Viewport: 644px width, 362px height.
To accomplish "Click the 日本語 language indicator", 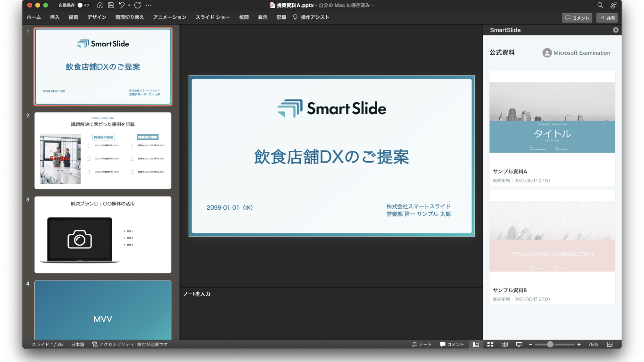I will pos(78,345).
